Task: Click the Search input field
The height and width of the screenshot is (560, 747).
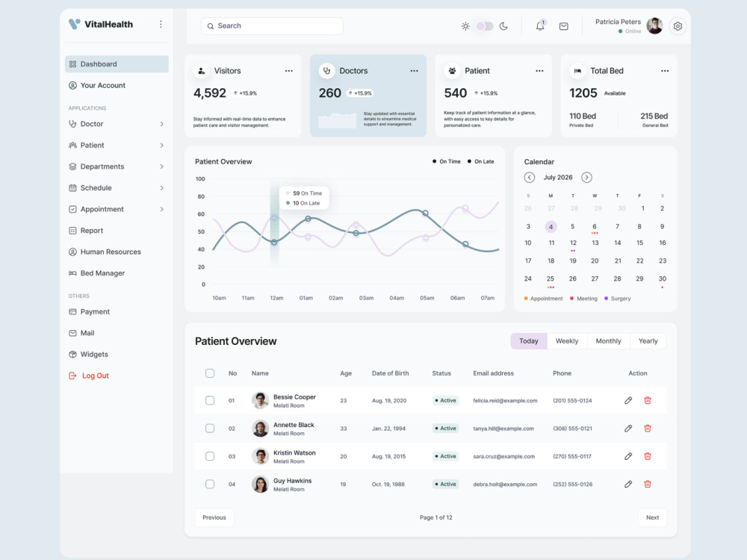Action: (272, 26)
